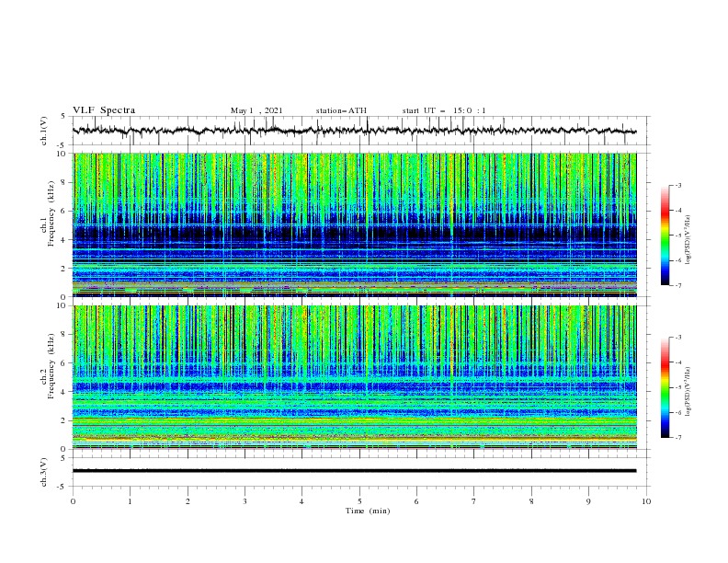This screenshot has width=728, height=563.
Task: Click the ch.1 frequency tick label "8"
Action: pos(65,182)
